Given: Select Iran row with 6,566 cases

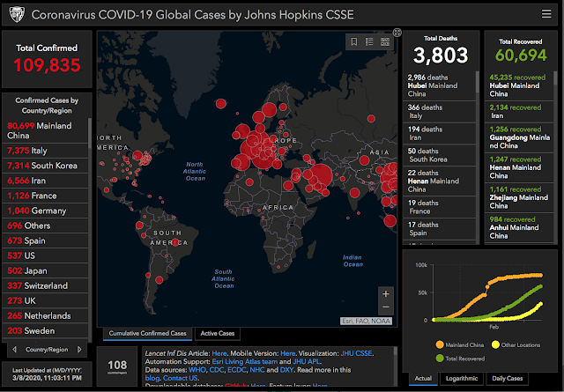Looking at the screenshot, I should point(45,181).
